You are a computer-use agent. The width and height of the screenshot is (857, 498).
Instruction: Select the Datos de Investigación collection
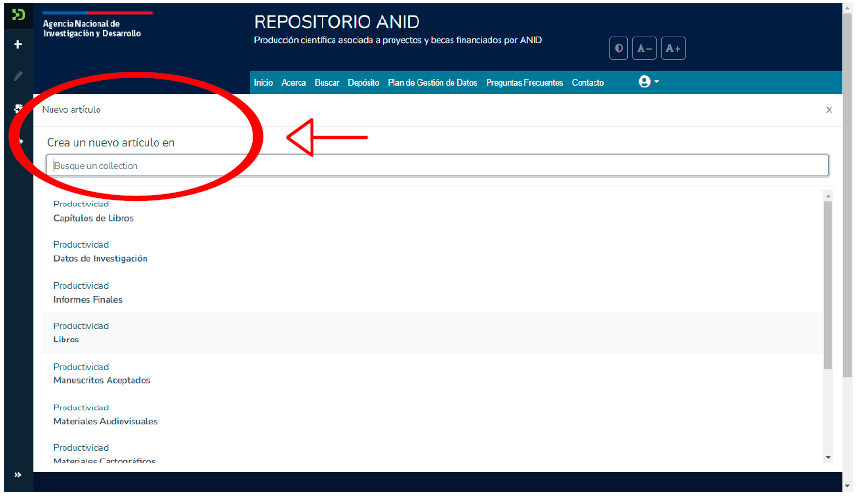point(432,251)
